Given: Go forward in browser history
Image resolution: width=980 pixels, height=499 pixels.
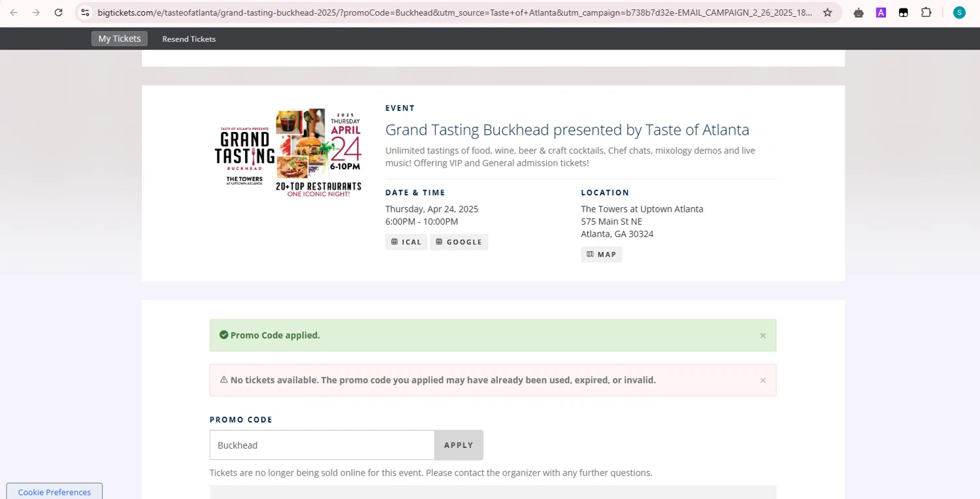Looking at the screenshot, I should click(x=36, y=12).
